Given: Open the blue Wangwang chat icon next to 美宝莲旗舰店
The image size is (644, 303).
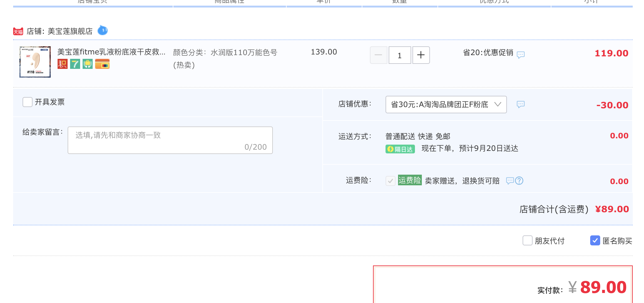Looking at the screenshot, I should [x=103, y=30].
